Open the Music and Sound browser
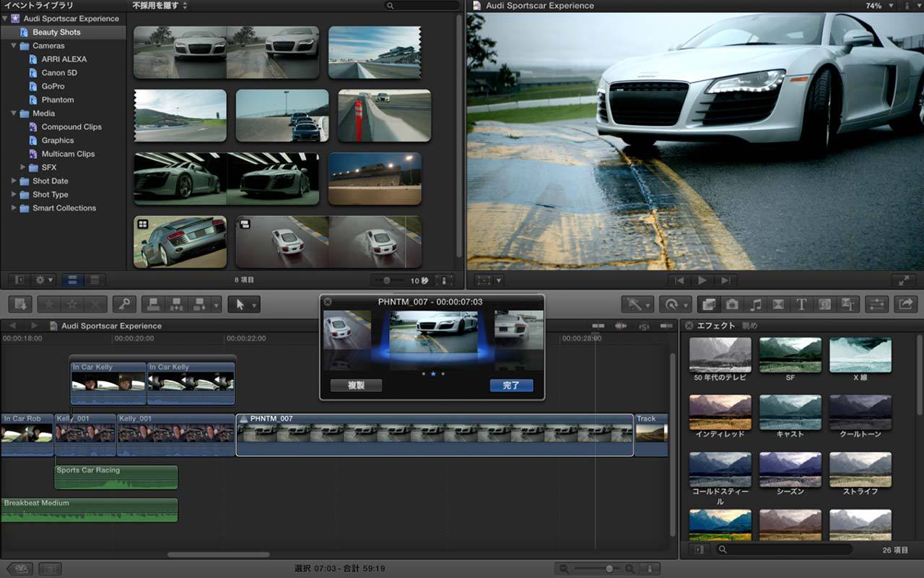Screen dimensions: 924x578 [x=756, y=305]
